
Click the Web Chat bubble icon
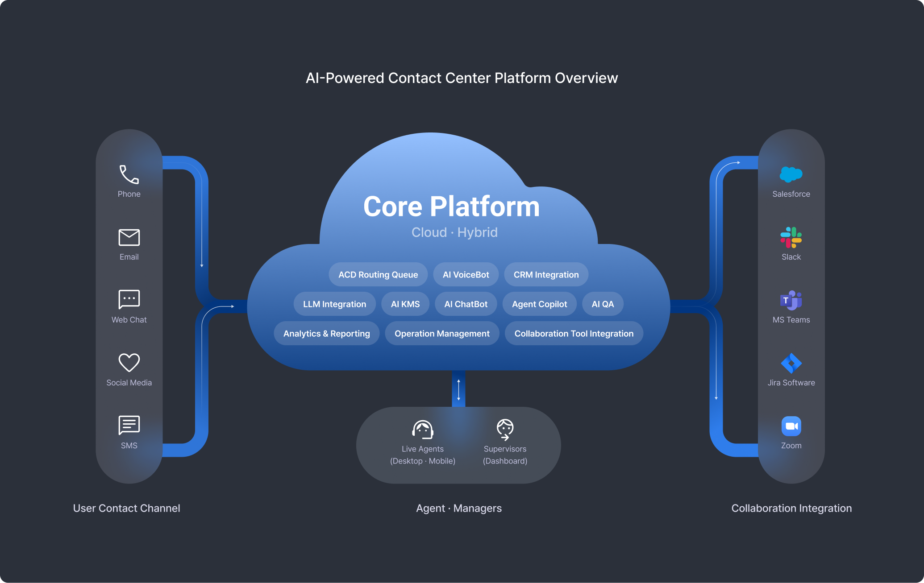tap(129, 299)
